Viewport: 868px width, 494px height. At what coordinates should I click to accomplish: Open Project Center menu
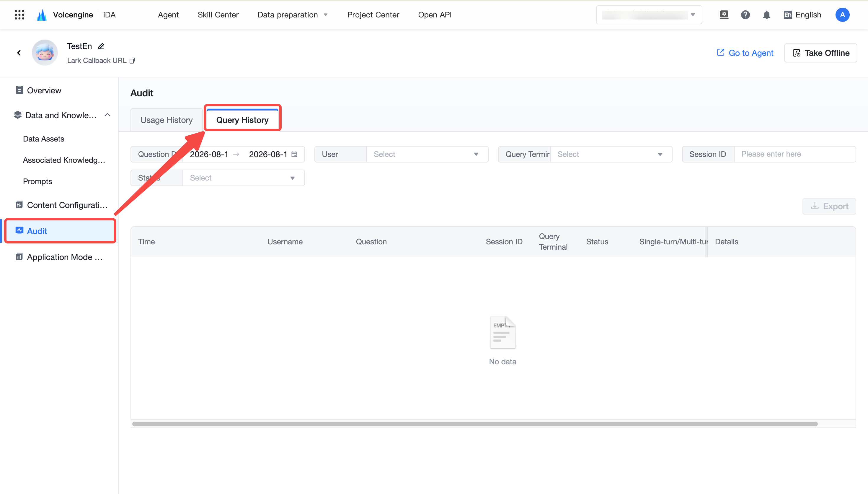coord(373,14)
